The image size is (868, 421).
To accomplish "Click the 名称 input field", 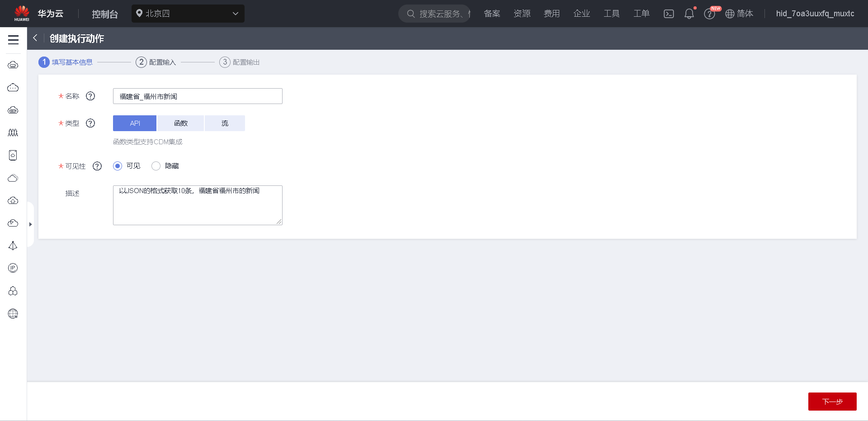I will [x=198, y=96].
